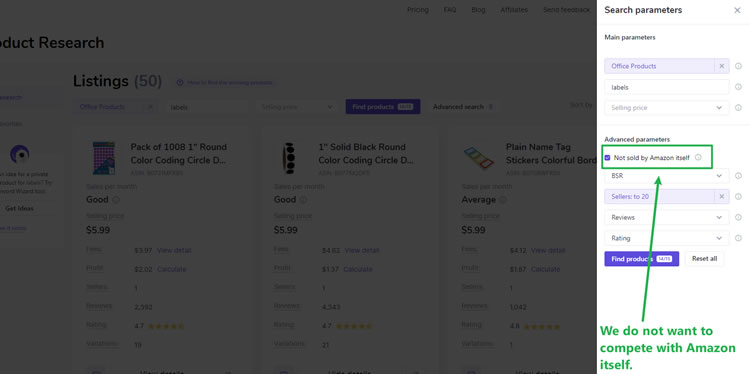The image size is (750, 374).
Task: Open info icon beside Rating dropdown
Action: click(738, 238)
